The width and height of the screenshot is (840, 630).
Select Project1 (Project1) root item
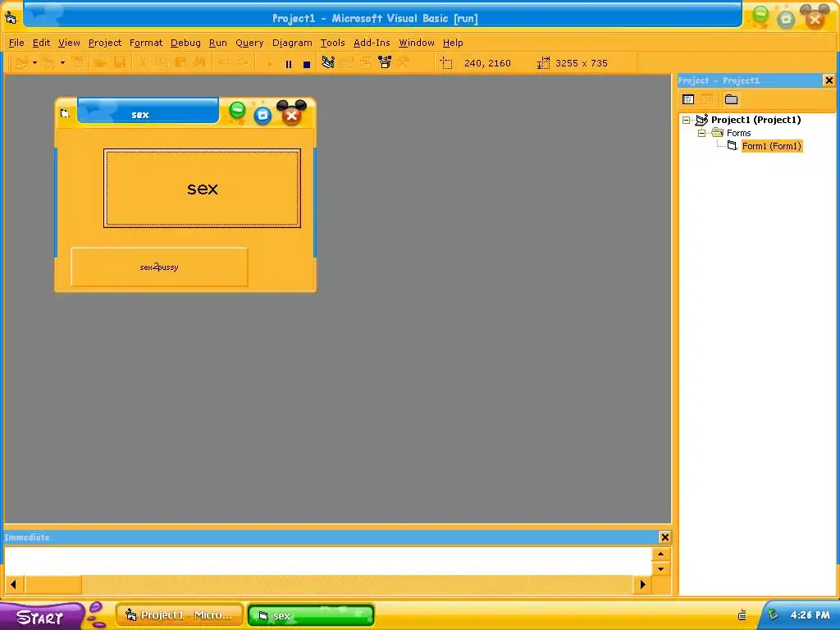pos(756,120)
